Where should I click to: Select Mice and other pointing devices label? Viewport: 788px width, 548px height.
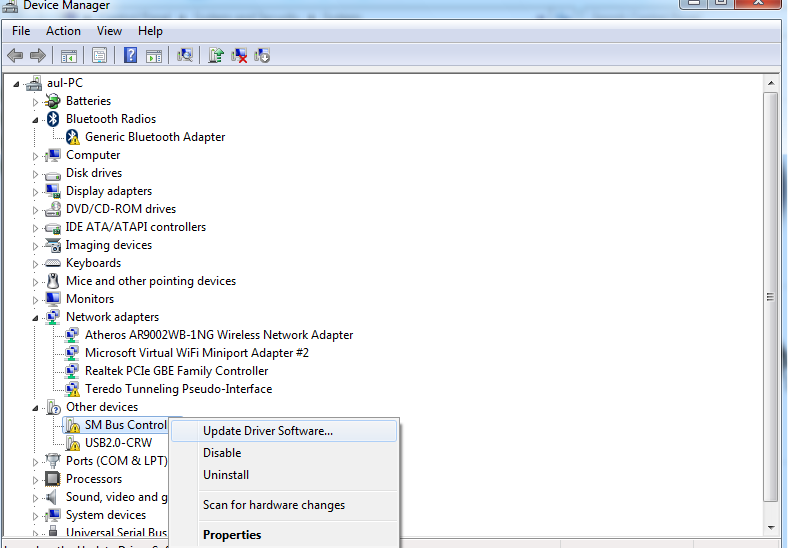click(151, 281)
